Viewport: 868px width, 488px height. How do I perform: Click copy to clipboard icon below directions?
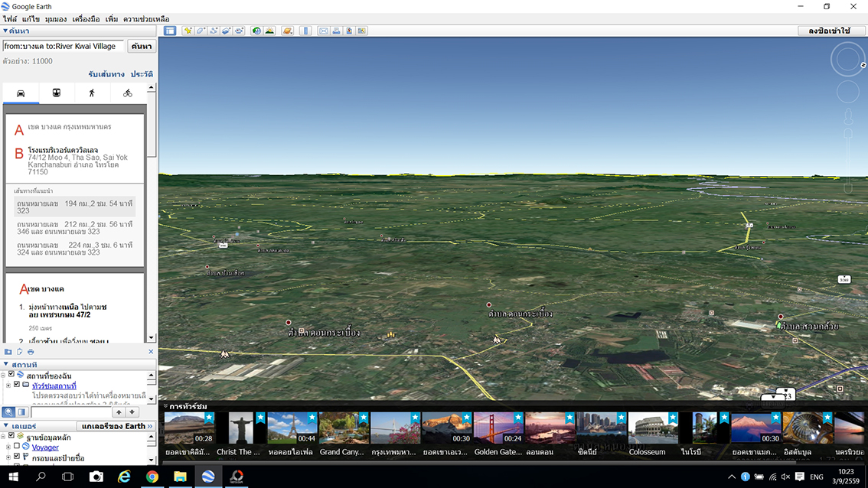(x=19, y=352)
